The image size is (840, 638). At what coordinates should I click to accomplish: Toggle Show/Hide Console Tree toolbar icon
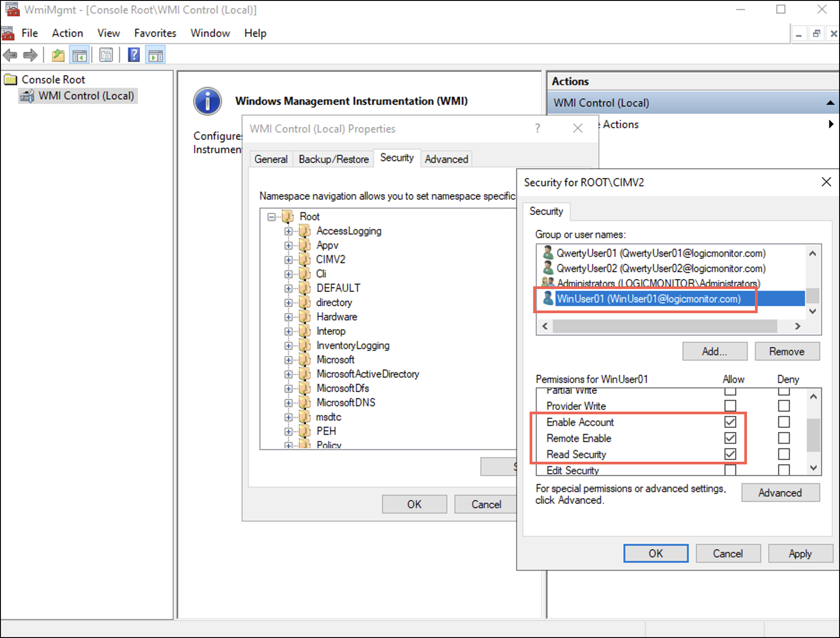pos(80,55)
